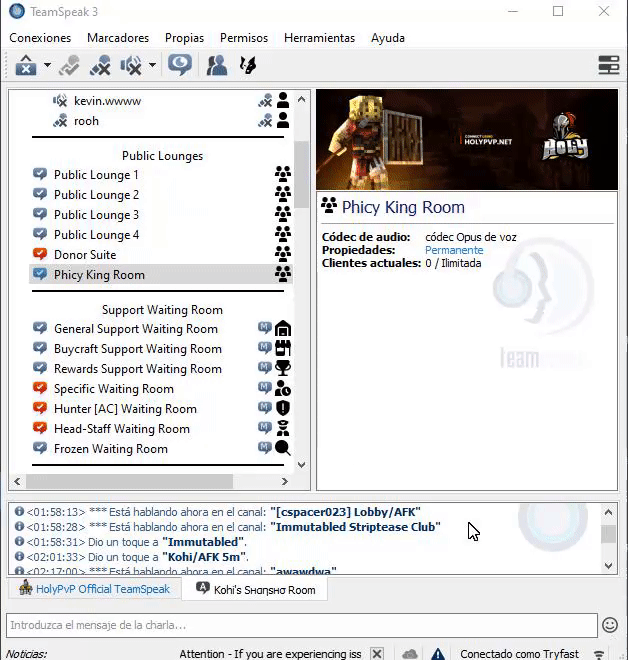
Task: Click blue channel bubble icon for Public Lounge 2
Action: pyautogui.click(x=40, y=194)
